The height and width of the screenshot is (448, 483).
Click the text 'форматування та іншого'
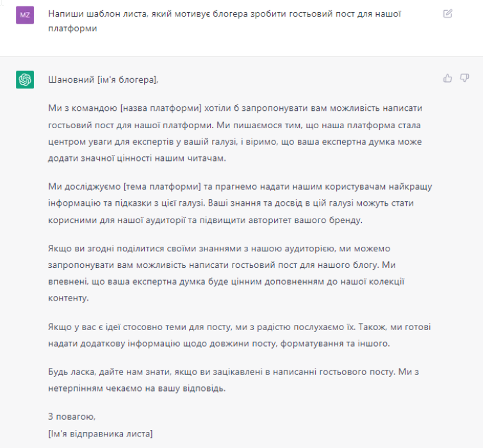(x=334, y=344)
